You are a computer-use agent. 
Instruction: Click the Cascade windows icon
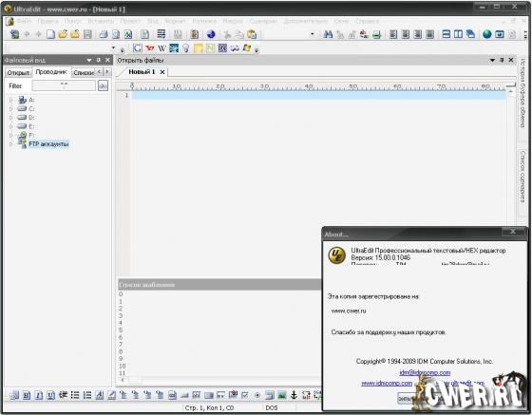point(470,34)
